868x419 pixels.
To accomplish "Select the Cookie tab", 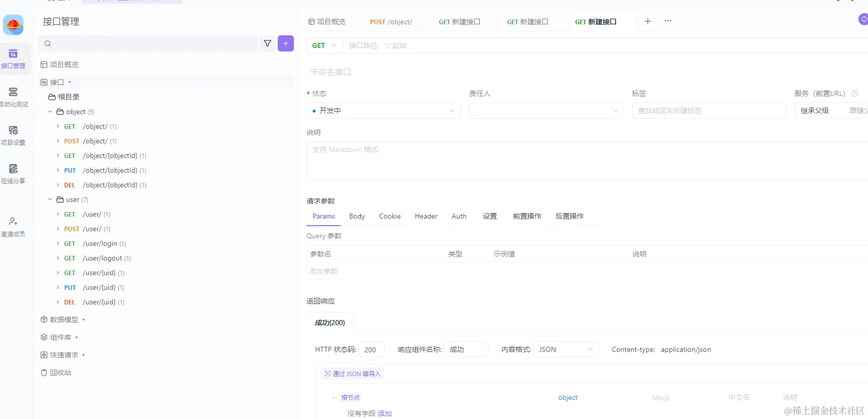I will click(390, 216).
